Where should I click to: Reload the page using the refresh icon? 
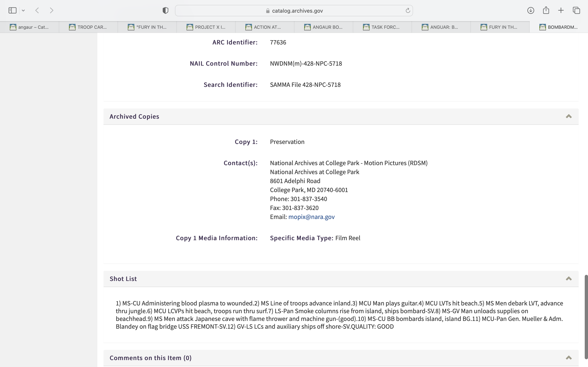(408, 10)
